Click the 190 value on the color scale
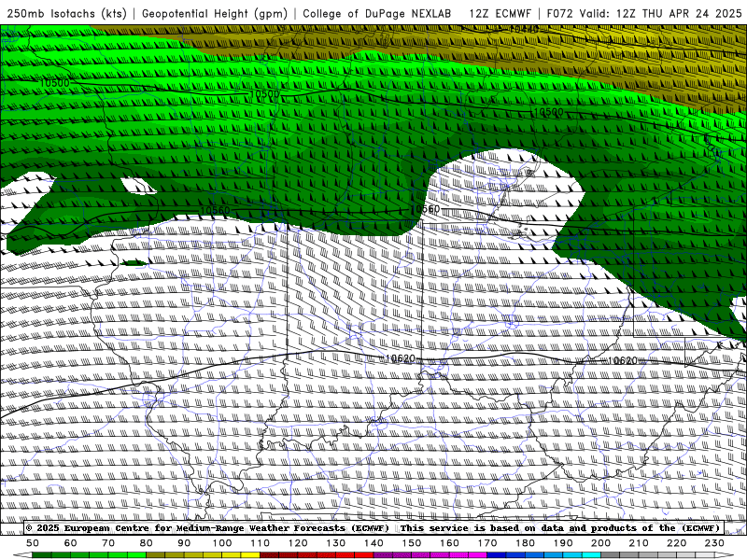This screenshot has height=560, width=747. click(563, 543)
